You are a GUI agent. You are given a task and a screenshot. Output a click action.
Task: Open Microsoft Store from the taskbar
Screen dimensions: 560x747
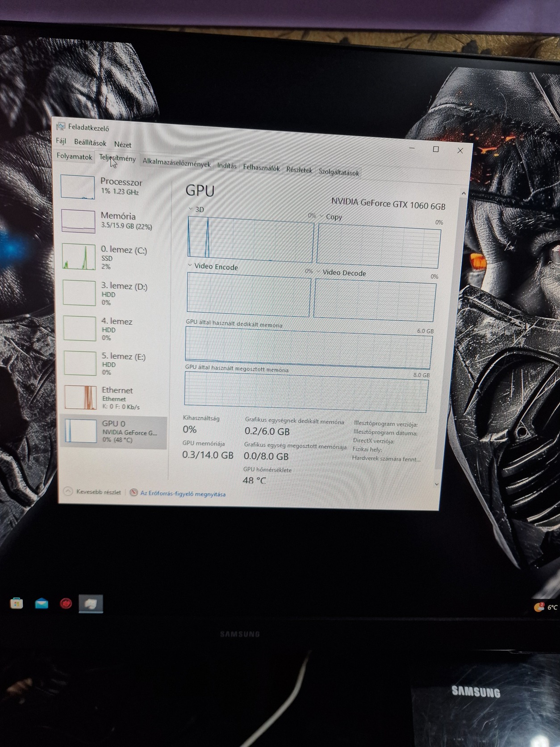pyautogui.click(x=17, y=604)
